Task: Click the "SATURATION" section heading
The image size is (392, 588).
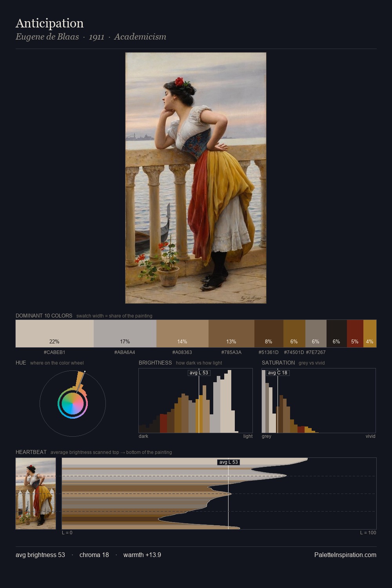Action: (278, 363)
